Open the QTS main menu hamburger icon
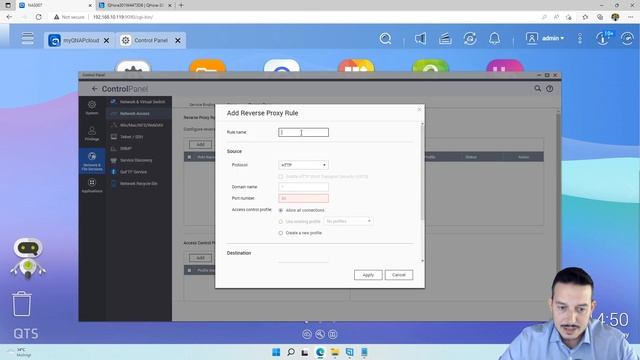The height and width of the screenshot is (360, 640). click(27, 38)
